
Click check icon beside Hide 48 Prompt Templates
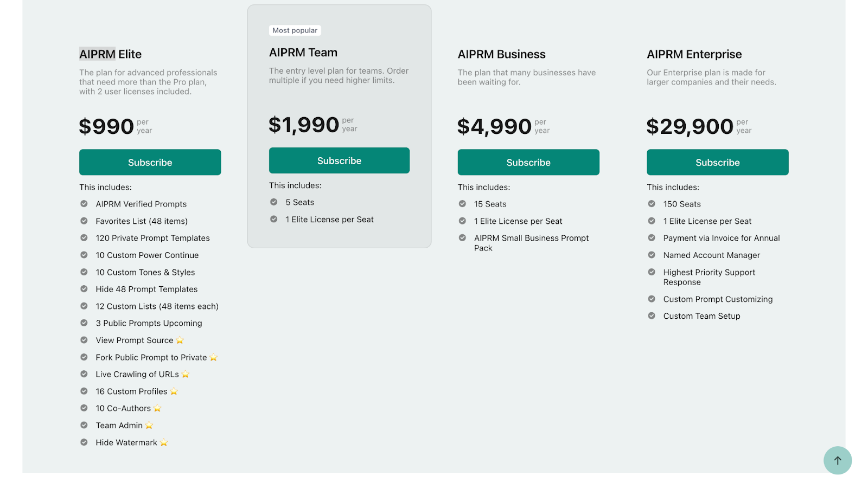pos(84,289)
